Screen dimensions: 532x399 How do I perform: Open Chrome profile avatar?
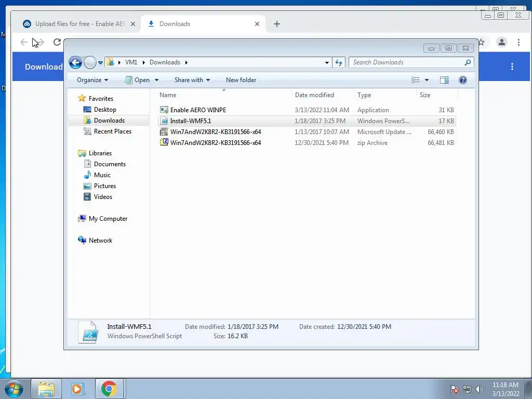point(501,42)
